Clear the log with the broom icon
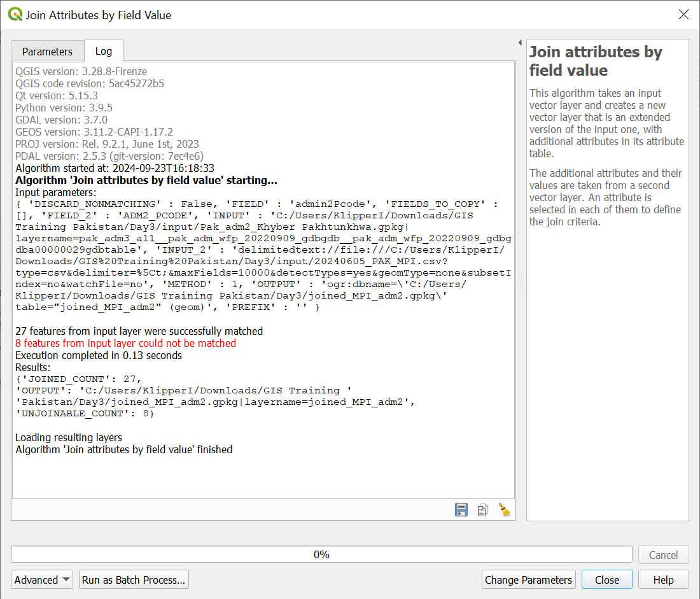700x599 pixels. tap(505, 509)
